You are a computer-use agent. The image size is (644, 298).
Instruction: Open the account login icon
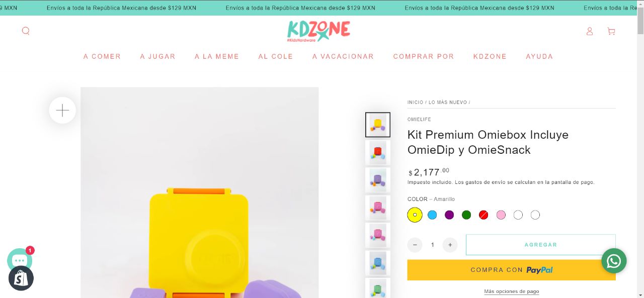(x=590, y=31)
